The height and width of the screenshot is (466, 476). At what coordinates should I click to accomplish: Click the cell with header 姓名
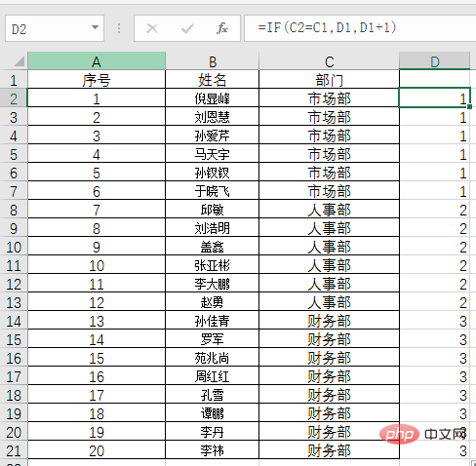point(212,79)
